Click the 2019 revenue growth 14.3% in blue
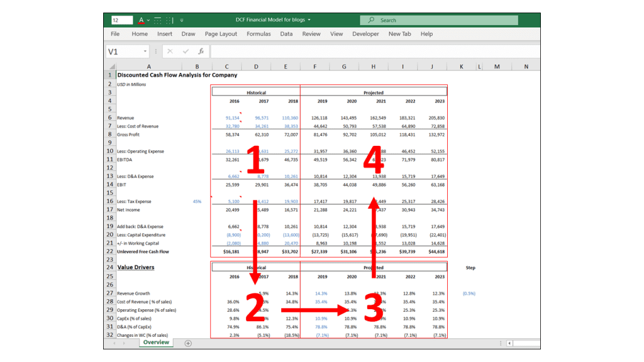The image size is (644, 362). point(321,293)
